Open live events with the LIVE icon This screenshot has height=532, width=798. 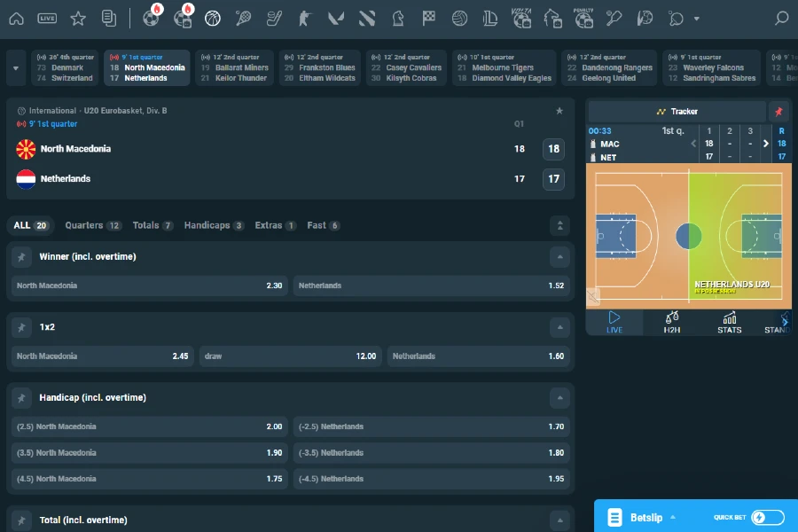click(47, 18)
